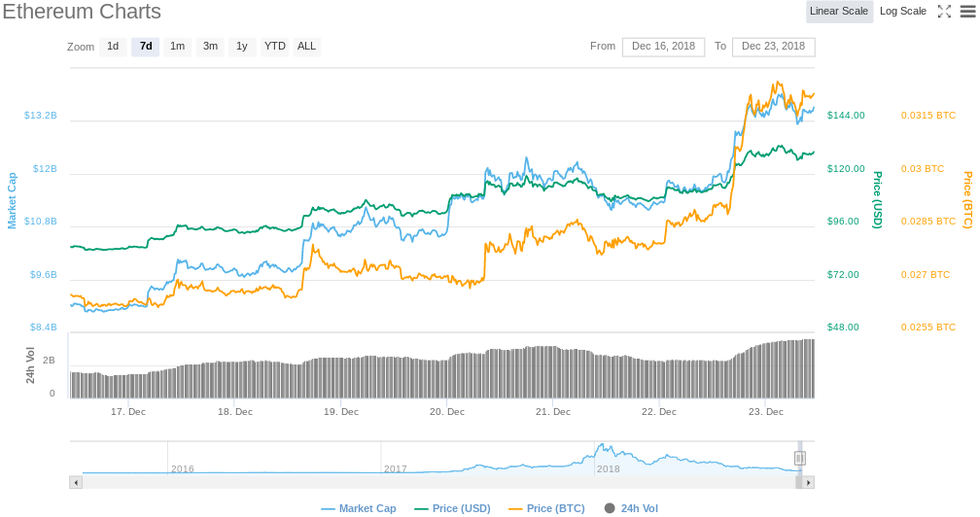Viewport: 980px width, 517px height.
Task: Click navigator scrollbar right arrow
Action: [808, 483]
